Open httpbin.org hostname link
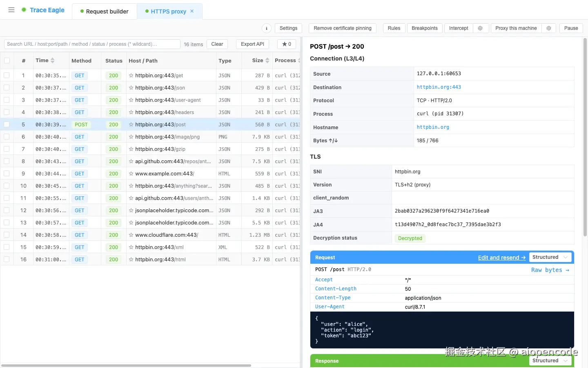 433,127
